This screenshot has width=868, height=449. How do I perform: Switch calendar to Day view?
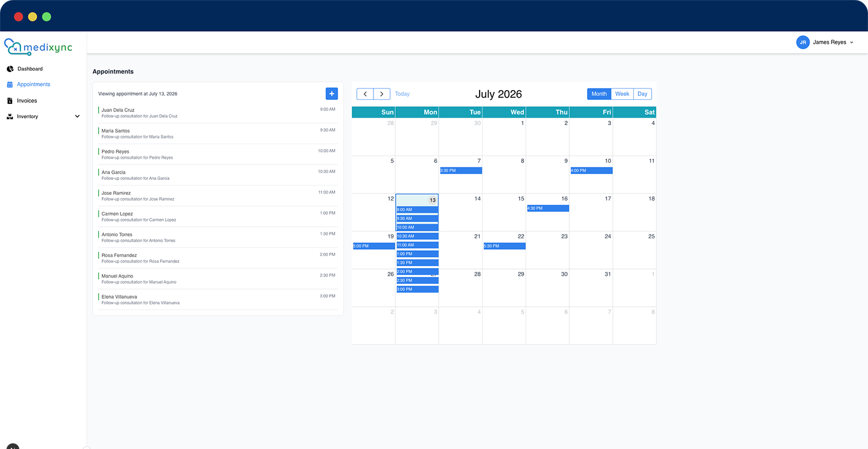point(642,94)
